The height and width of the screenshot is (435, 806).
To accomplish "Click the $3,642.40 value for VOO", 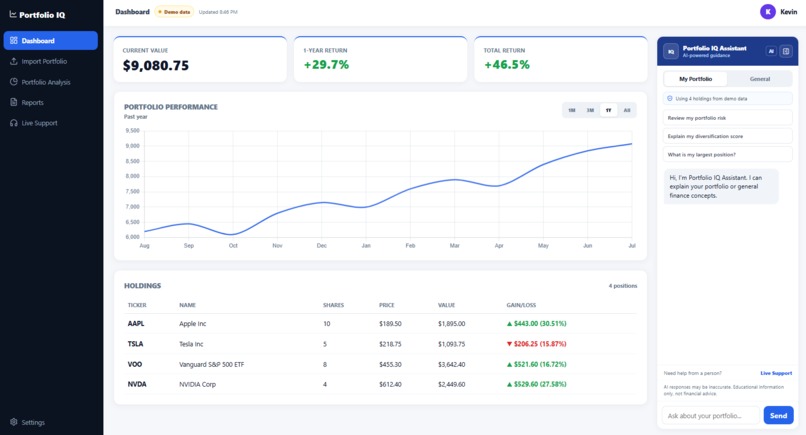I will pos(451,364).
